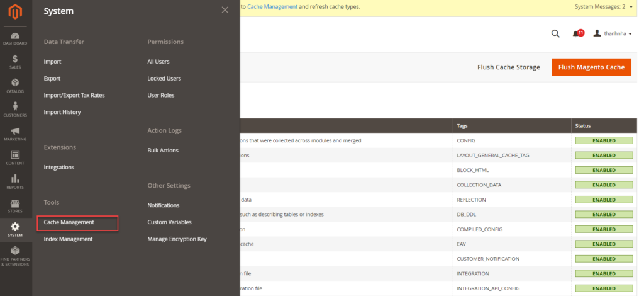Open Manage Encryption Key
Screen dimensions: 644x296
[177, 239]
